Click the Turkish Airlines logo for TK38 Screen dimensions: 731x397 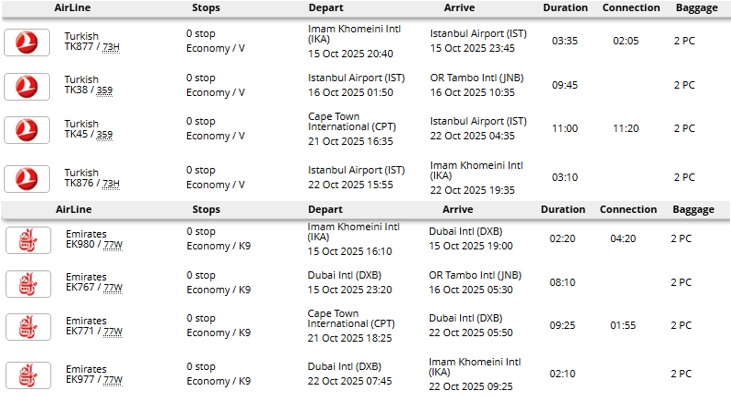27,87
